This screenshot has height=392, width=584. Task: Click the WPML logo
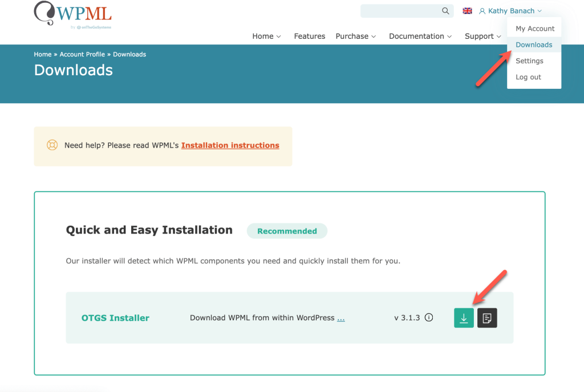72,14
